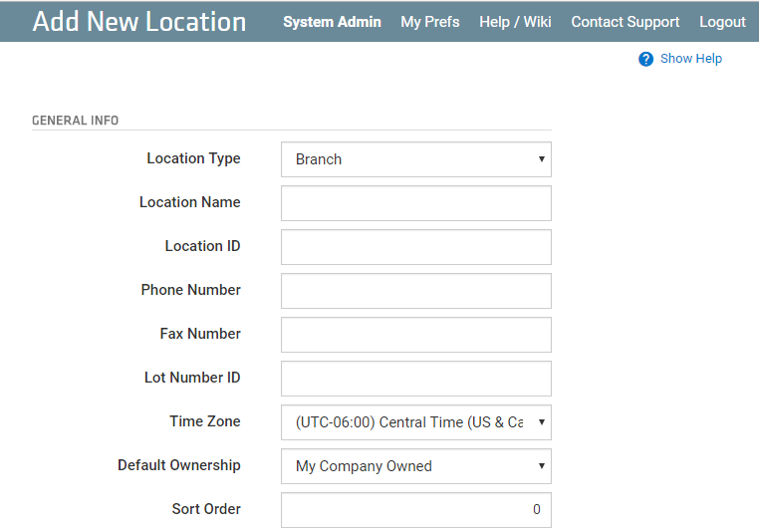Screen dimensions: 759x532
Task: Click the Sort Order label
Action: 206,509
